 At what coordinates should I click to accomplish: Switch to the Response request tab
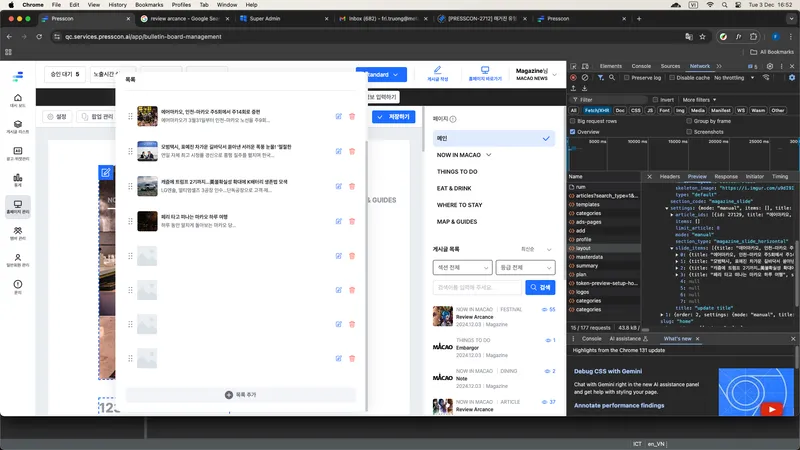(726, 177)
